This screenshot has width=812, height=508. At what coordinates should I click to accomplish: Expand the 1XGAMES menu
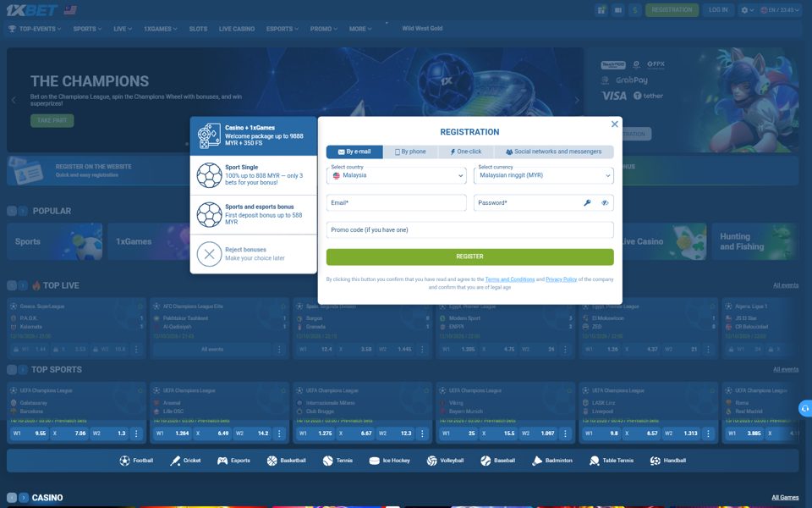click(x=161, y=29)
